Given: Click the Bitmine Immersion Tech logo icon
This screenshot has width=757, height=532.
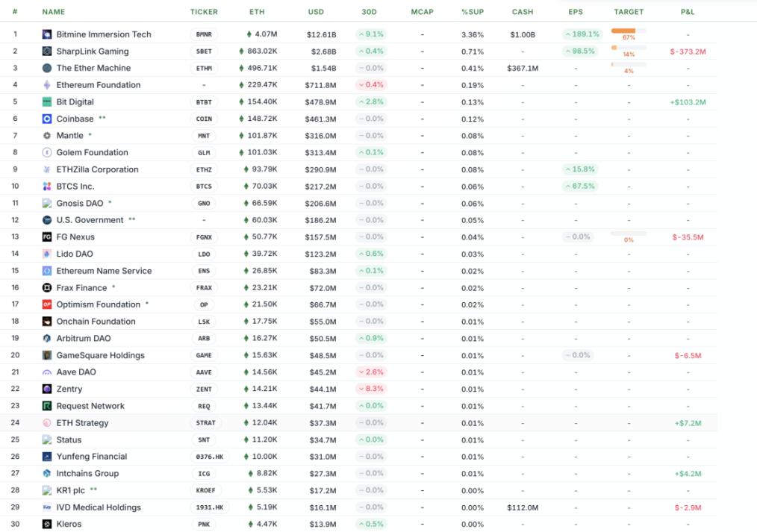Looking at the screenshot, I should pos(47,34).
